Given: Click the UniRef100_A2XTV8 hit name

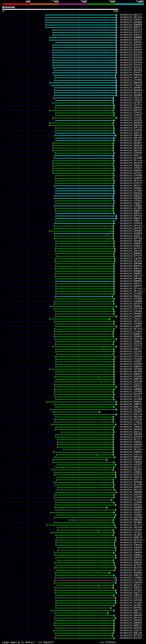Looking at the screenshot, I should pos(131,339).
